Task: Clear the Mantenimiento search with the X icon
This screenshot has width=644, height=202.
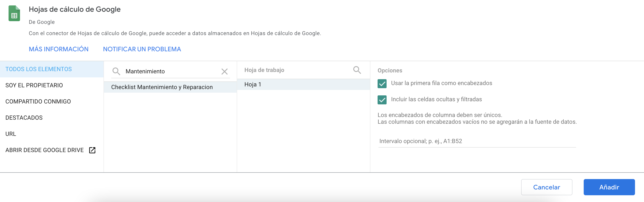Action: (x=225, y=72)
